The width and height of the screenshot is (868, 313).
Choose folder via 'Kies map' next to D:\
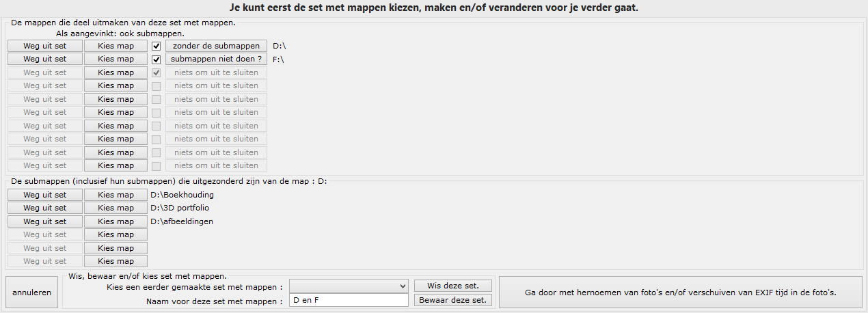pyautogui.click(x=116, y=46)
